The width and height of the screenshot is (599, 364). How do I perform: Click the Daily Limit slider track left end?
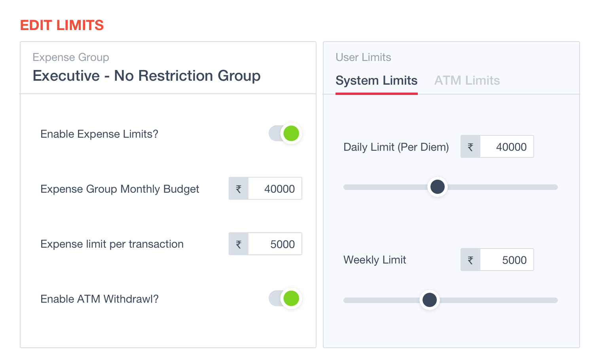point(347,187)
